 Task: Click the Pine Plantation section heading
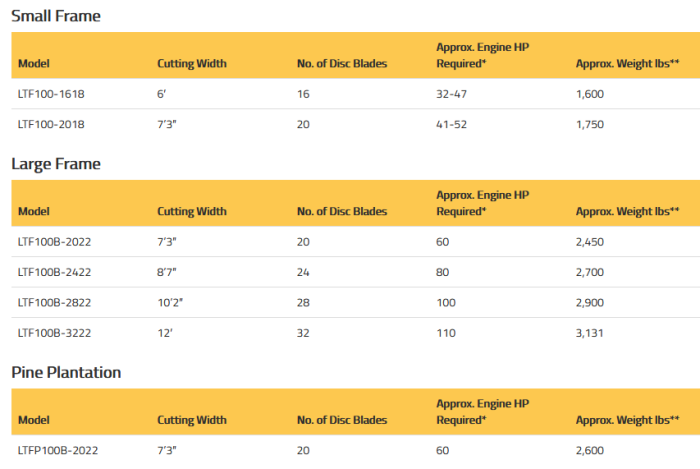66,372
